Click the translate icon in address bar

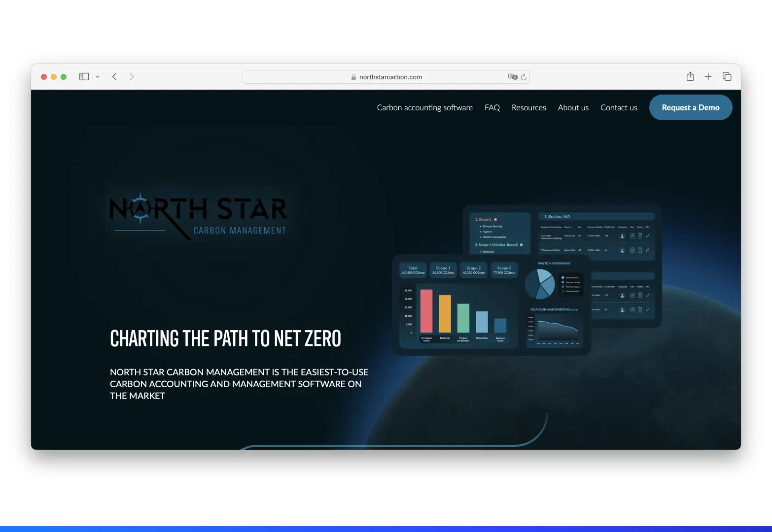(513, 77)
